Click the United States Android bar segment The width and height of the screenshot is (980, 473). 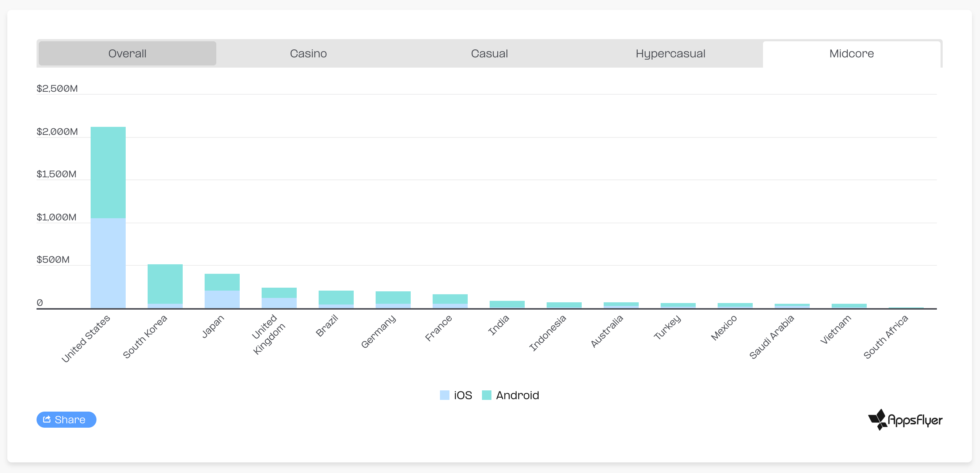108,173
